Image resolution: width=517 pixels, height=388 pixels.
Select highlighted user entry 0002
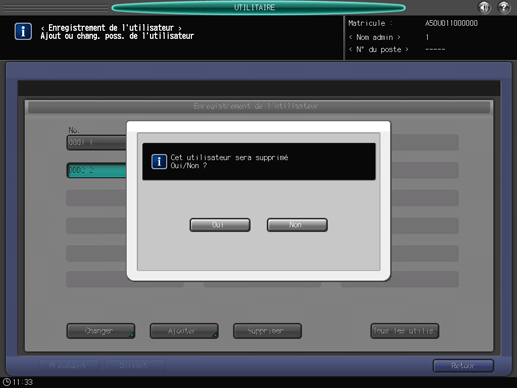tap(97, 170)
